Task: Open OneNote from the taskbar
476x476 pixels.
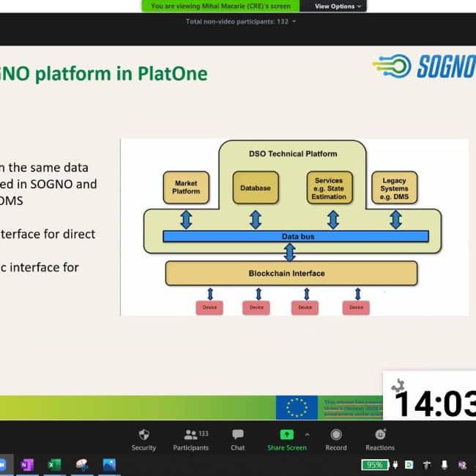Action: tap(27, 464)
